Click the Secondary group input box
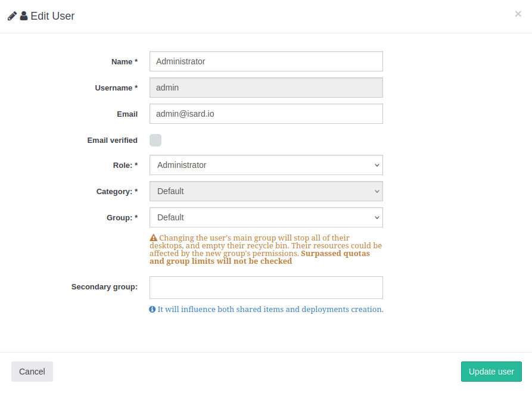 266,287
